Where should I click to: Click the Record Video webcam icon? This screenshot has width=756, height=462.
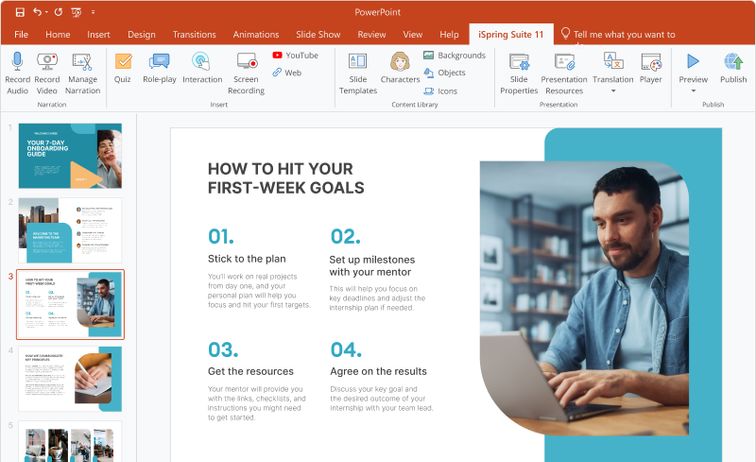click(47, 61)
